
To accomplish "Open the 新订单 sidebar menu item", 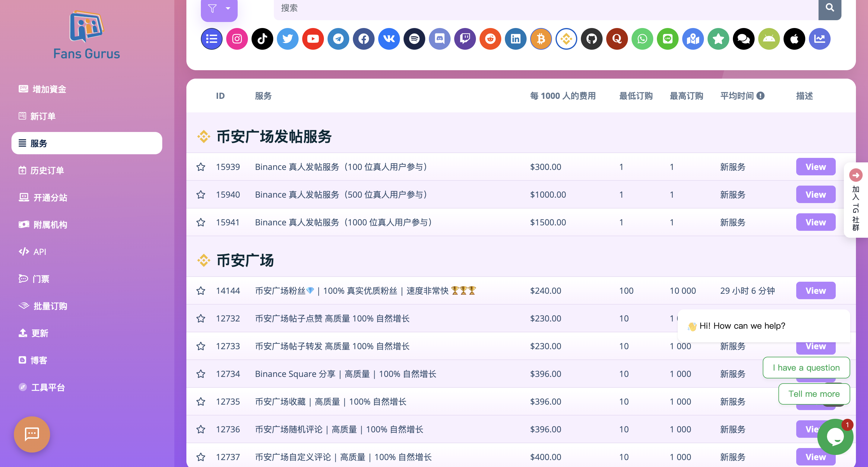I will point(43,116).
